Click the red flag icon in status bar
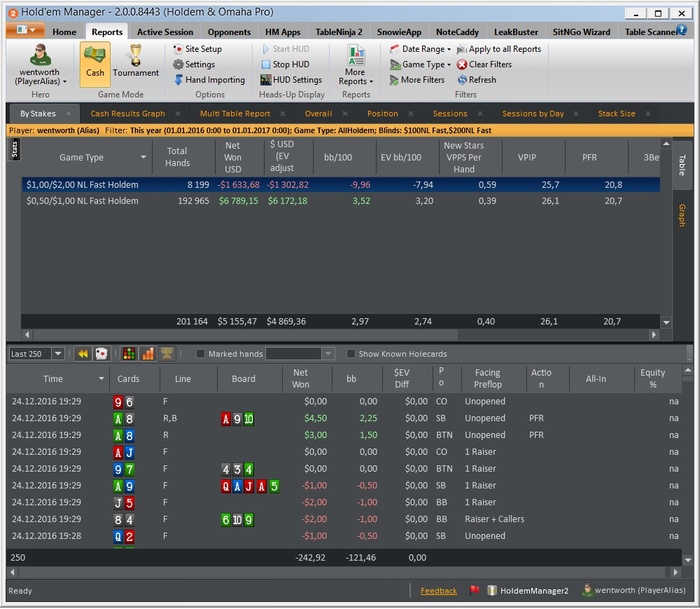 (475, 590)
